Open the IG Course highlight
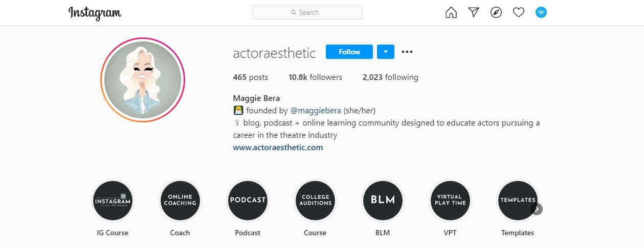Screen dimensions: 644x248 113,200
